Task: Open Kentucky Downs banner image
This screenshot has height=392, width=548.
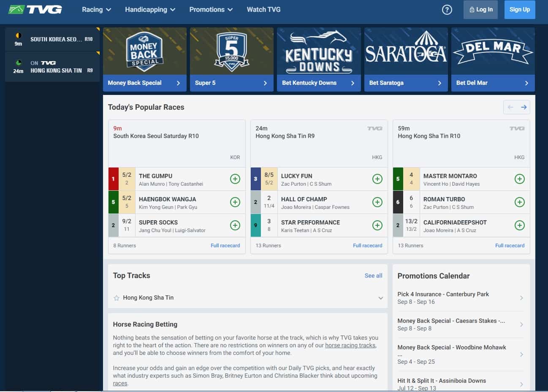Action: [x=319, y=51]
